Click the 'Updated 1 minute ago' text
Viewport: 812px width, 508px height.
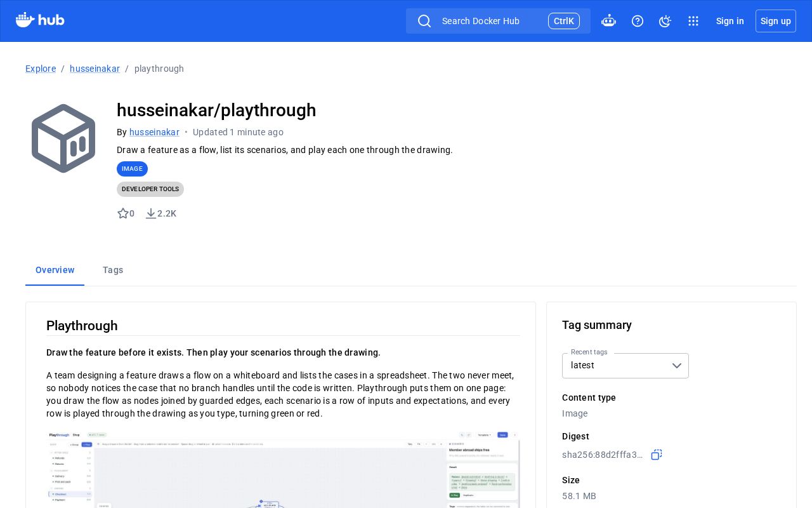pyautogui.click(x=238, y=132)
